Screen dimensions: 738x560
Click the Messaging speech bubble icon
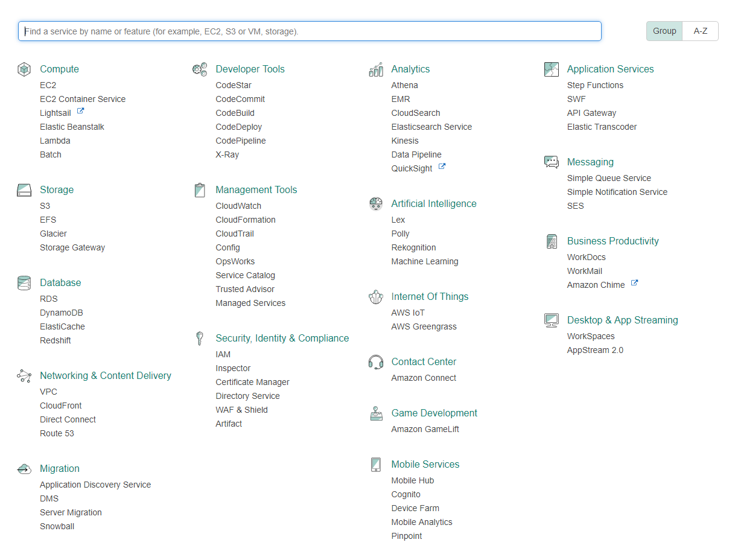click(x=552, y=162)
